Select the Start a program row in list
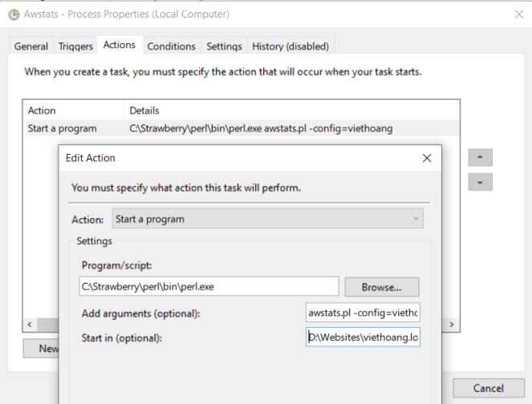This screenshot has width=532, height=404. [x=63, y=128]
